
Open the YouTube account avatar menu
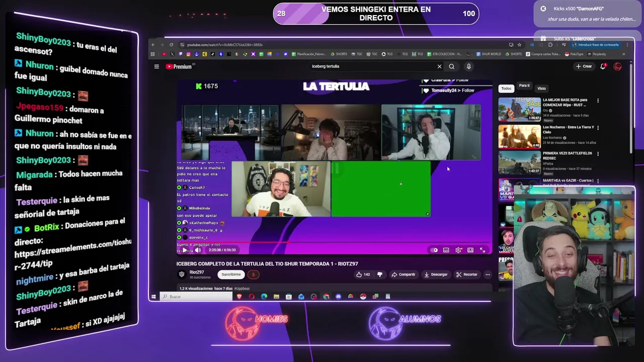pyautogui.click(x=617, y=66)
